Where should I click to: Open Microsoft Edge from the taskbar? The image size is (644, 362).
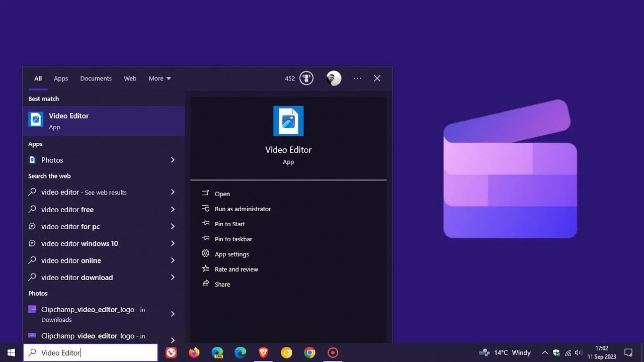click(x=240, y=352)
